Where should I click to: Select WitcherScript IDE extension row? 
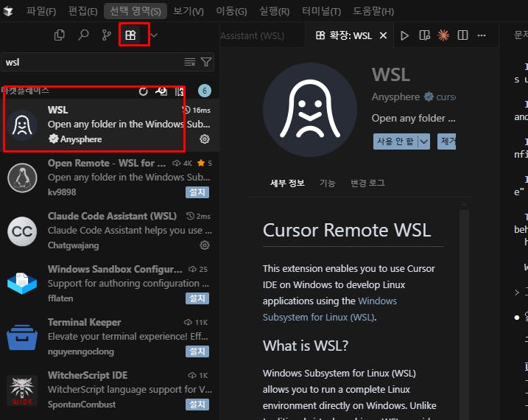[x=110, y=390]
